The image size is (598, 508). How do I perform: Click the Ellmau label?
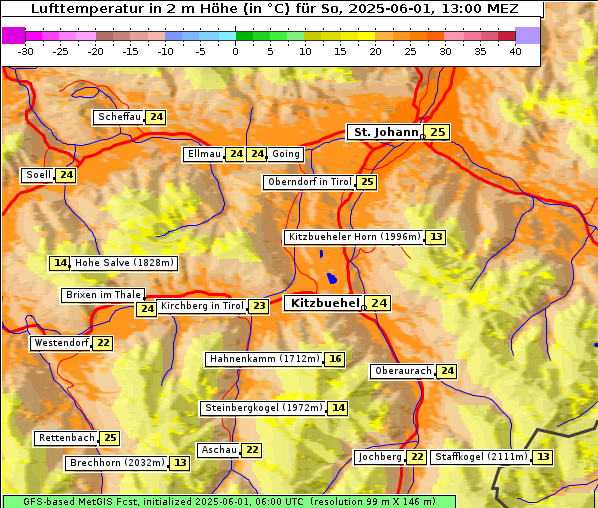203,154
